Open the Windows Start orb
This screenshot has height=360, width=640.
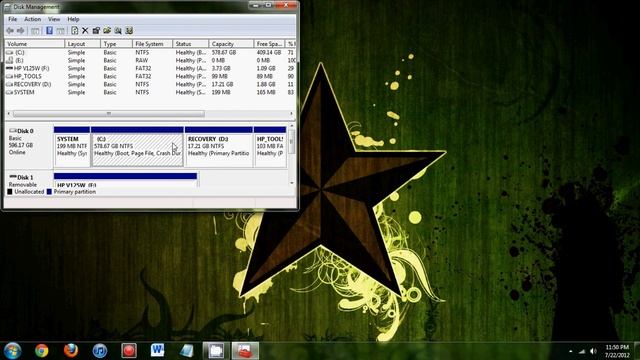click(13, 351)
